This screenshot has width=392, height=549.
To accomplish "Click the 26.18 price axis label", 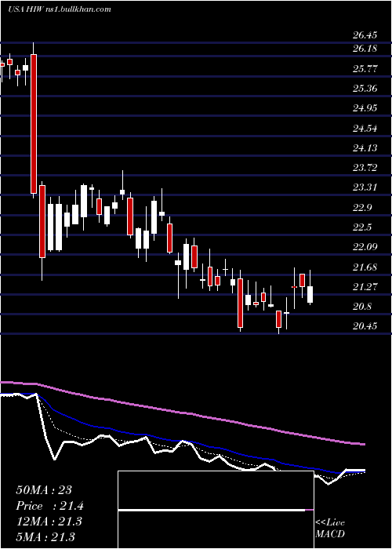I will click(365, 49).
